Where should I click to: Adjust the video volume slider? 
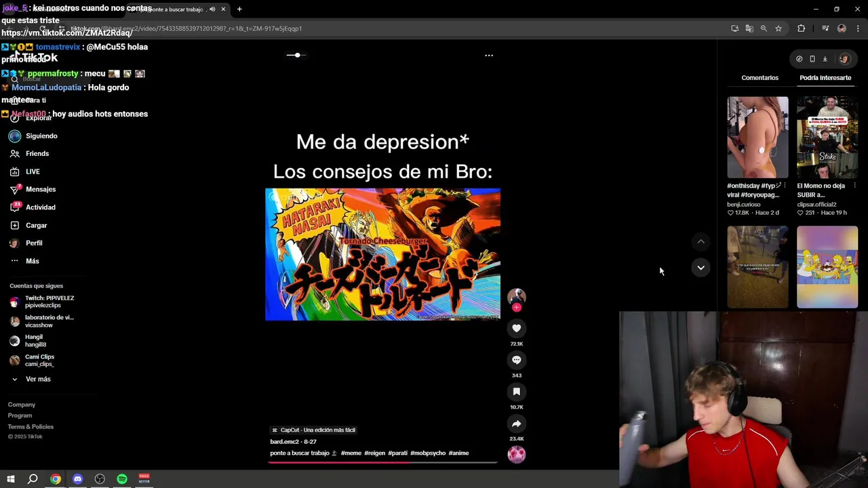pyautogui.click(x=297, y=55)
